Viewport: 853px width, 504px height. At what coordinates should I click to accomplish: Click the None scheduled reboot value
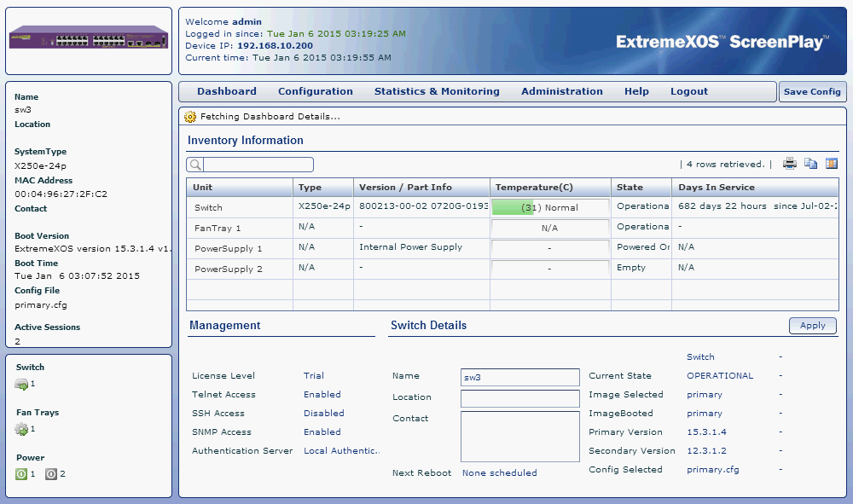pyautogui.click(x=499, y=473)
